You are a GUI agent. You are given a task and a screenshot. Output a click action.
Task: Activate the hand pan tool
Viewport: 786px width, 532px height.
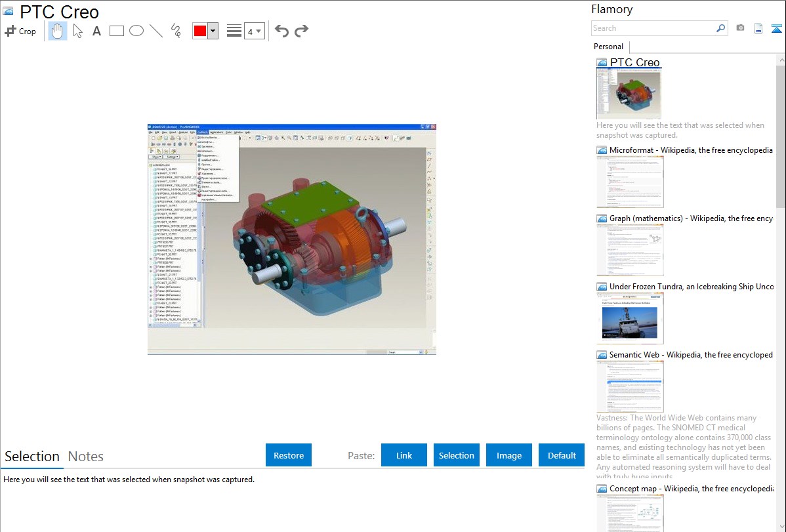coord(58,31)
